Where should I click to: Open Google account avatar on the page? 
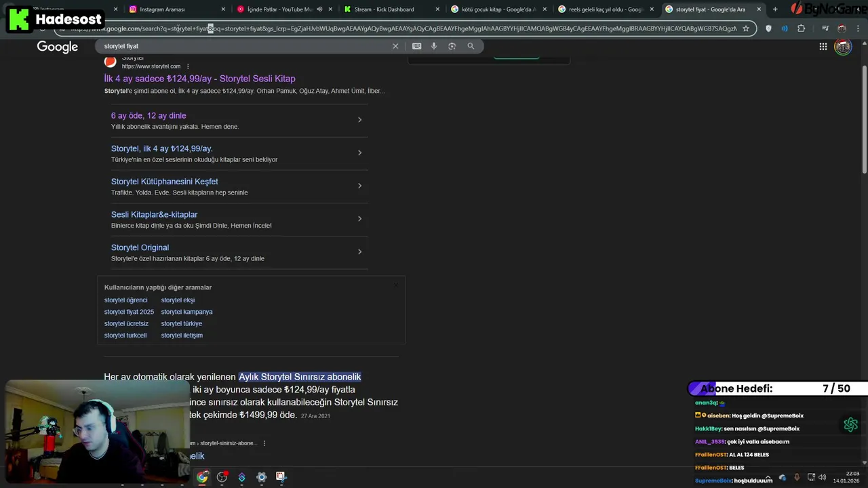click(x=843, y=47)
